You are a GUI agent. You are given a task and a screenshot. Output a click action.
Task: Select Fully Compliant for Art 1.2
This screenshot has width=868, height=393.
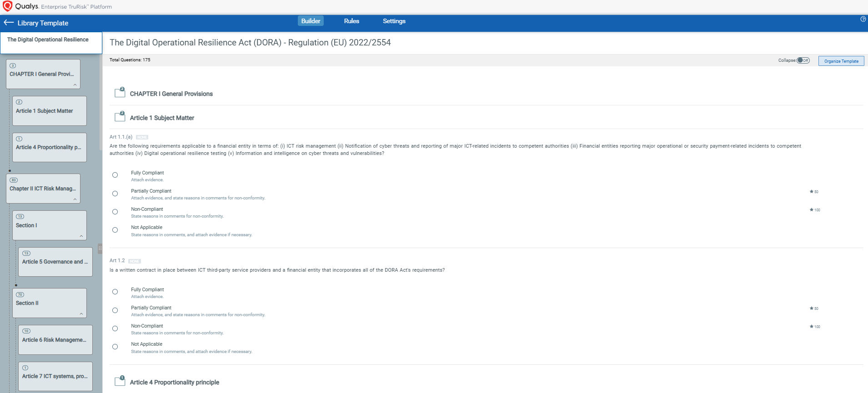(115, 292)
